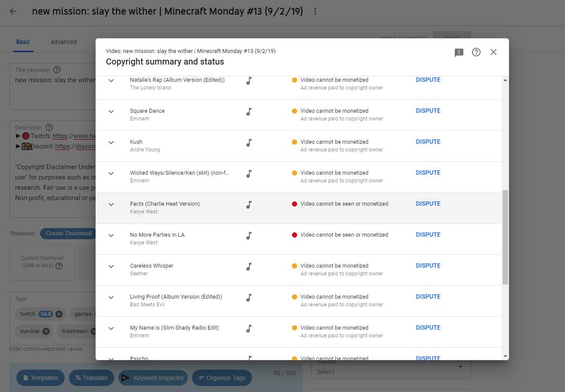Click the dialog scrollbar up arrow
Screen dimensions: 565x392
(x=506, y=80)
